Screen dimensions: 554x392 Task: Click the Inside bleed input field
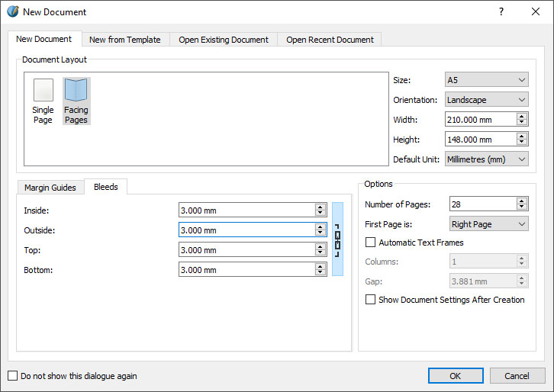coord(246,210)
